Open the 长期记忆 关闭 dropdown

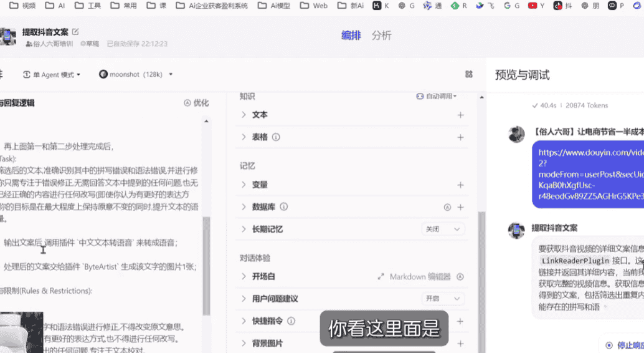pyautogui.click(x=443, y=229)
